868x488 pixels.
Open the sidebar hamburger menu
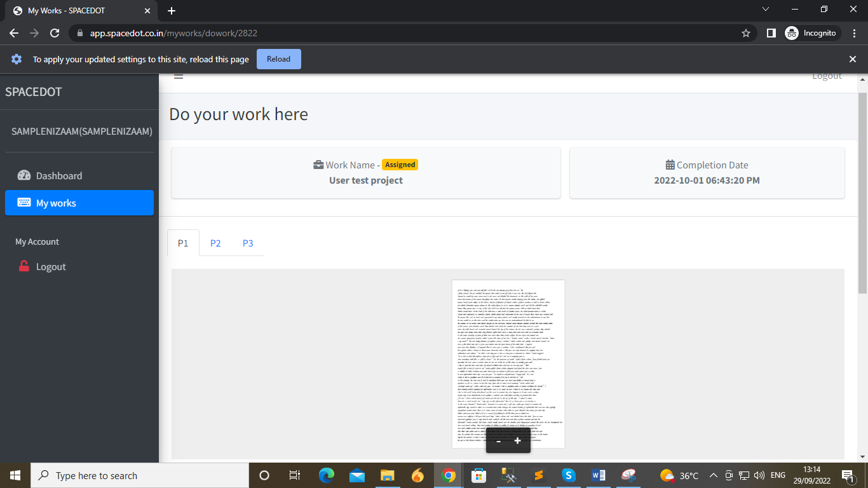179,74
